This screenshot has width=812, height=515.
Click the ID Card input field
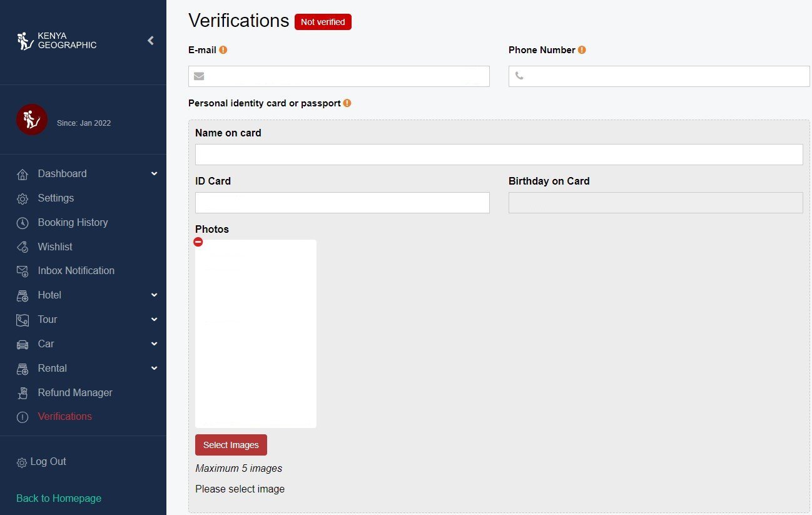tap(342, 203)
